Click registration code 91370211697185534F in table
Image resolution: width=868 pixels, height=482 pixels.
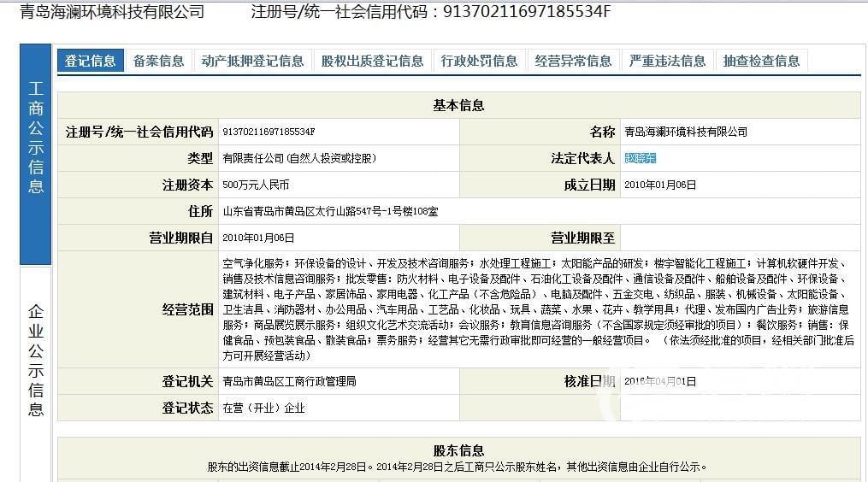[x=269, y=132]
